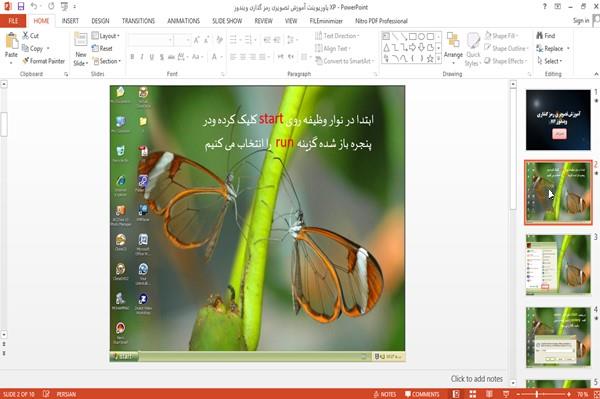Insert a New Slide
The height and width of the screenshot is (399, 600).
coord(81,49)
